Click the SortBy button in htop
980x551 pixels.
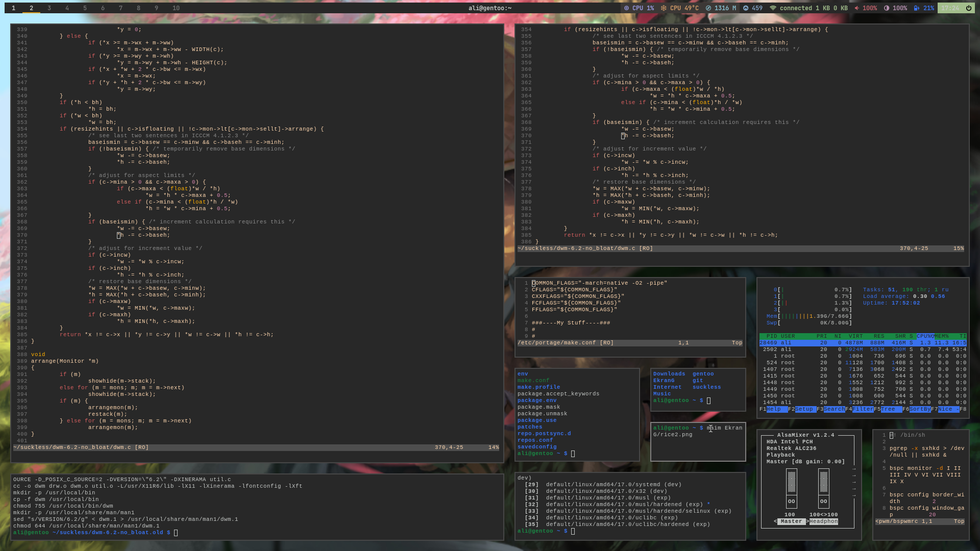[920, 409]
